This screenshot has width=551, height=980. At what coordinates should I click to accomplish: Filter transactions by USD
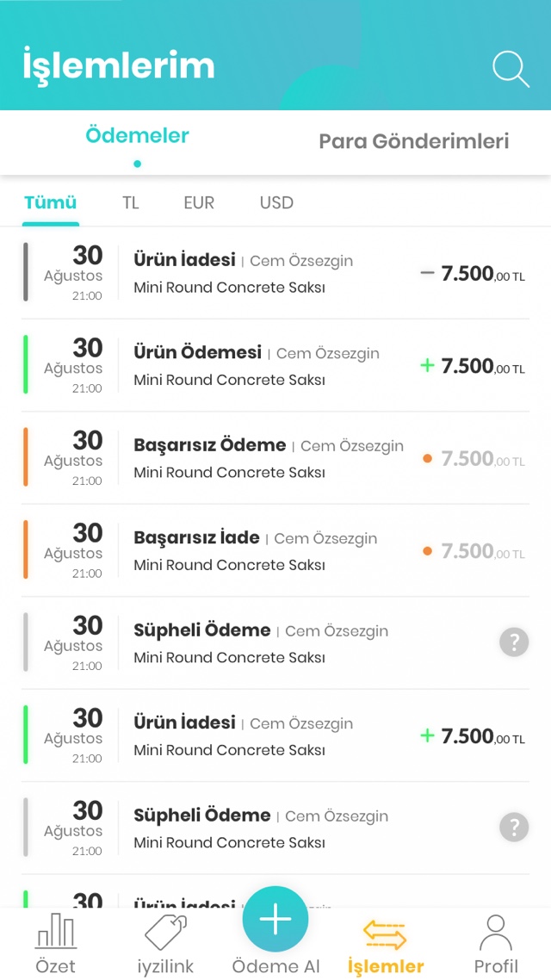[x=276, y=203]
